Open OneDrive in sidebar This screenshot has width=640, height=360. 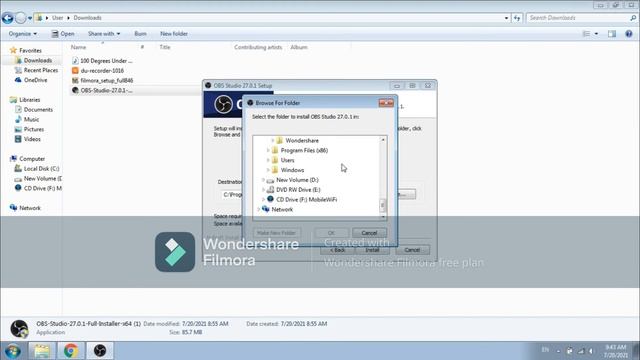coord(35,80)
